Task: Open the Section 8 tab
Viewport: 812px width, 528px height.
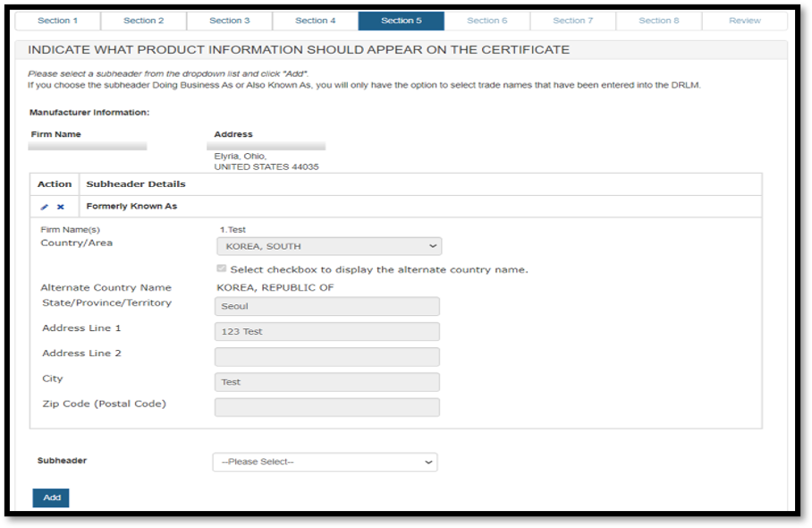Action: pyautogui.click(x=658, y=21)
